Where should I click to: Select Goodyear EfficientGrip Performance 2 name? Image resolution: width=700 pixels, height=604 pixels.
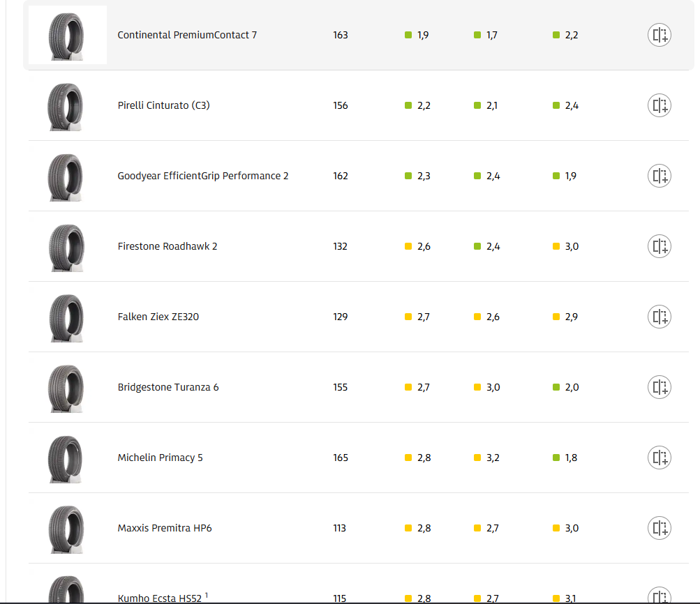(202, 176)
